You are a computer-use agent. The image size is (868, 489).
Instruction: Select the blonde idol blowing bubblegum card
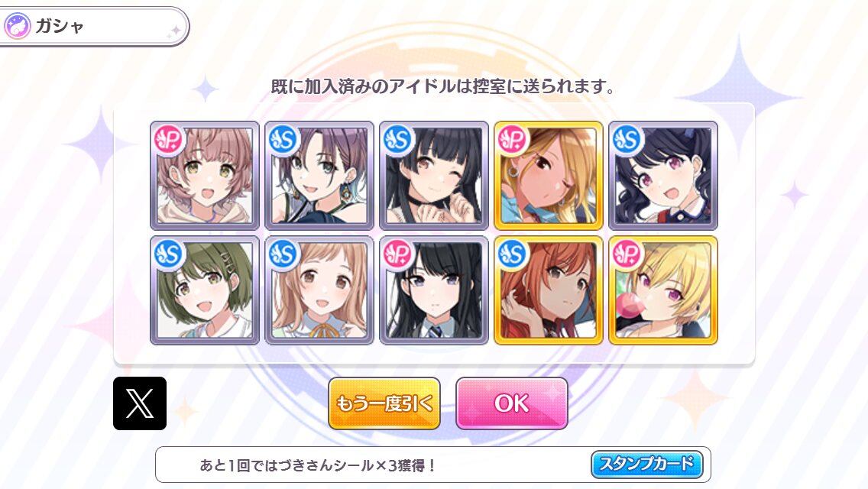pos(663,290)
